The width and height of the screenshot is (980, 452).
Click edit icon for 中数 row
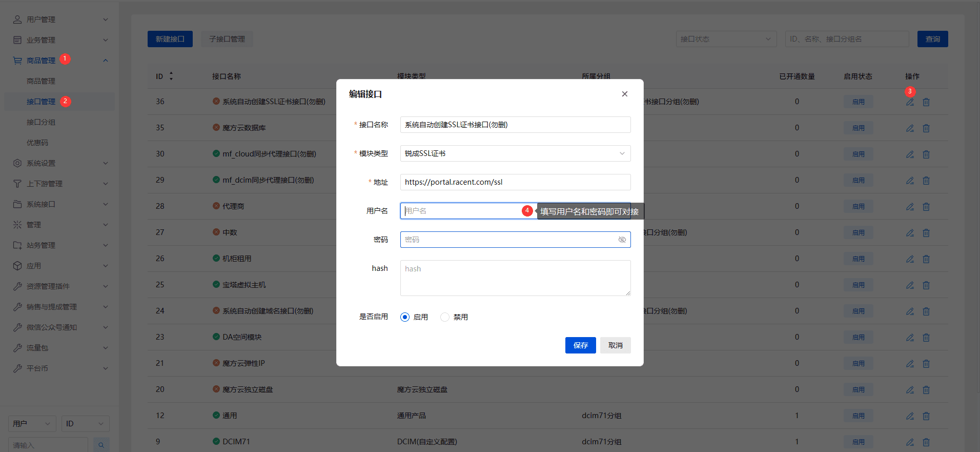[x=910, y=233]
